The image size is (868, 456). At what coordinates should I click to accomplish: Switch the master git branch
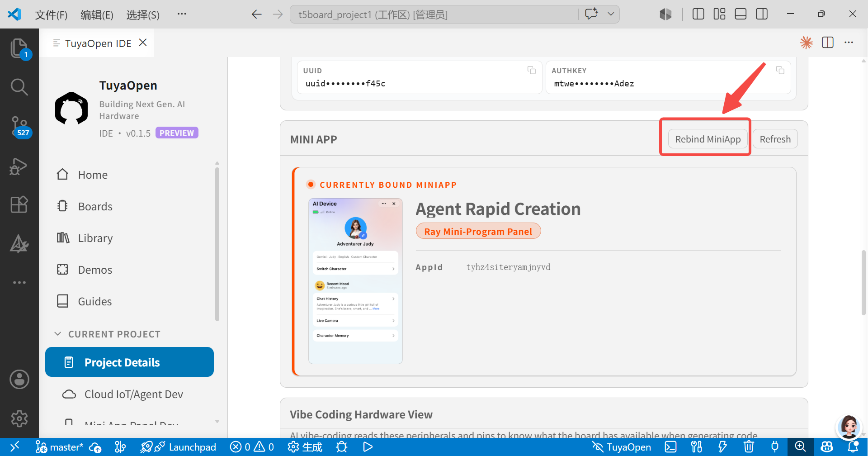(59, 447)
